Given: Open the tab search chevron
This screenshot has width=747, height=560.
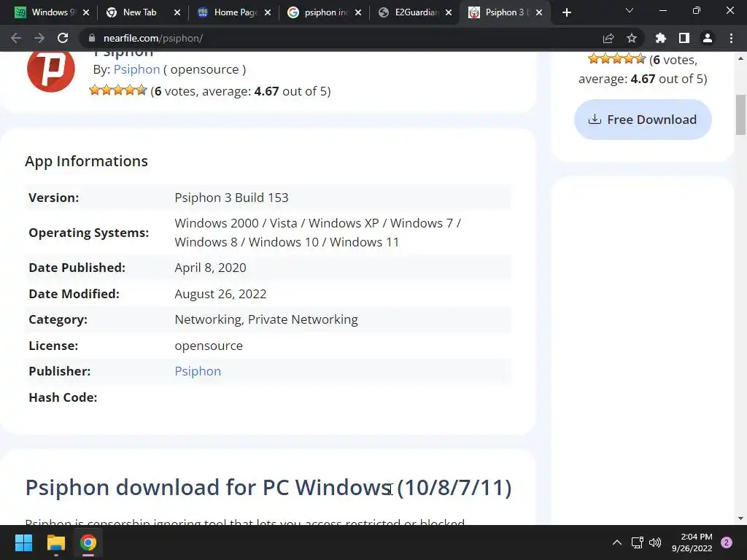Looking at the screenshot, I should [x=630, y=10].
